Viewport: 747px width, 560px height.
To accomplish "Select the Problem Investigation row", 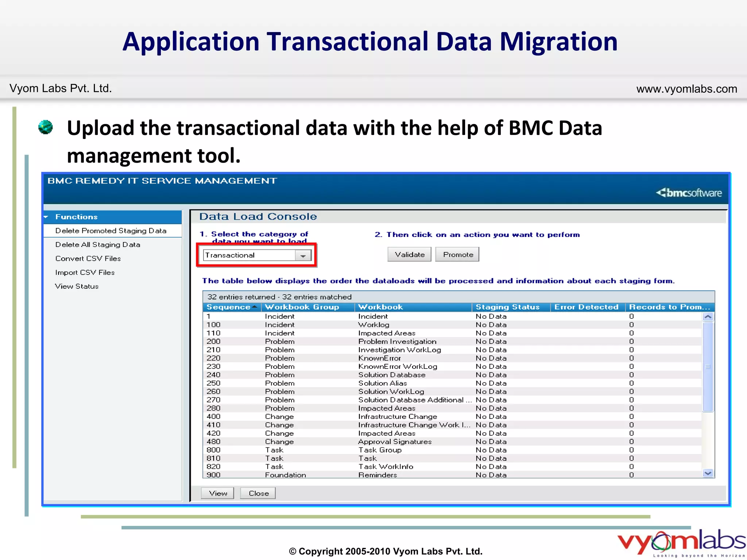I will point(452,342).
